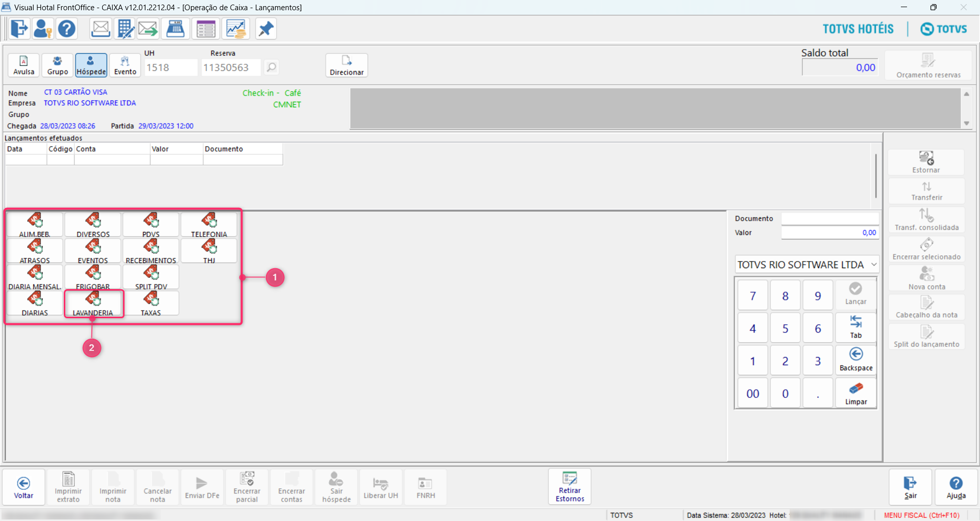The image size is (980, 521).
Task: Click the exit door icon in top toolbar
Action: [x=19, y=29]
